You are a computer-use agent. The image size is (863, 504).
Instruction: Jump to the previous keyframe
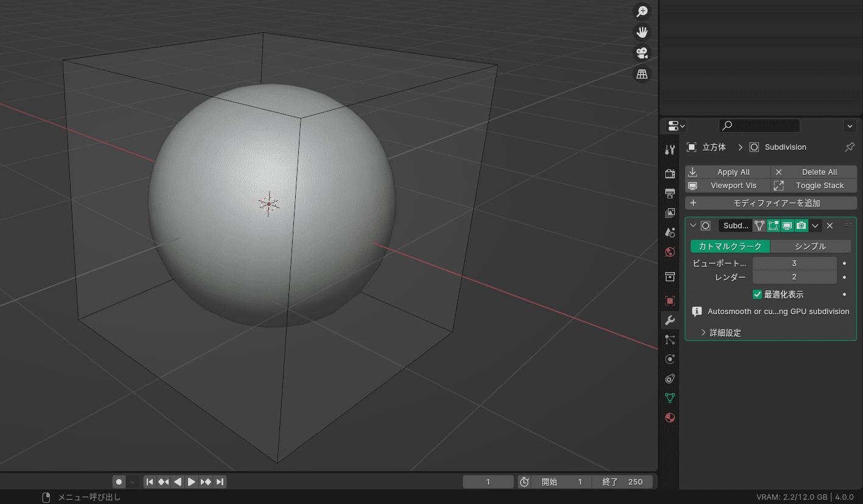point(164,482)
